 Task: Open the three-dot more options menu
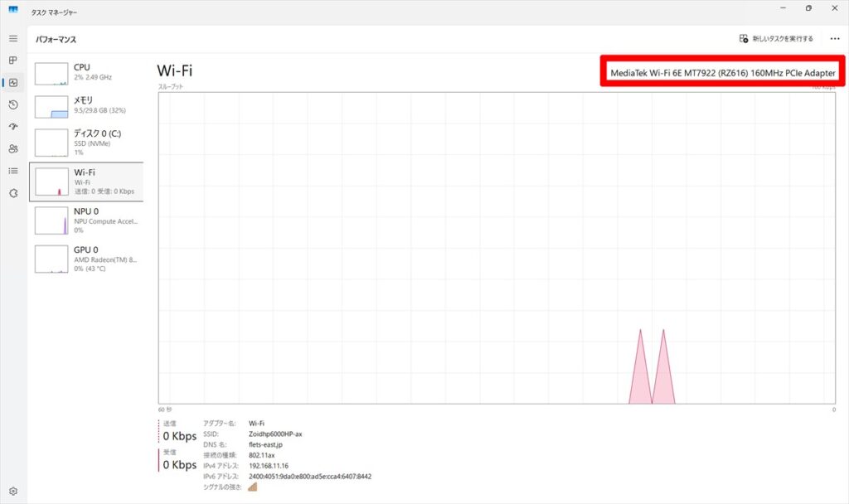[834, 38]
